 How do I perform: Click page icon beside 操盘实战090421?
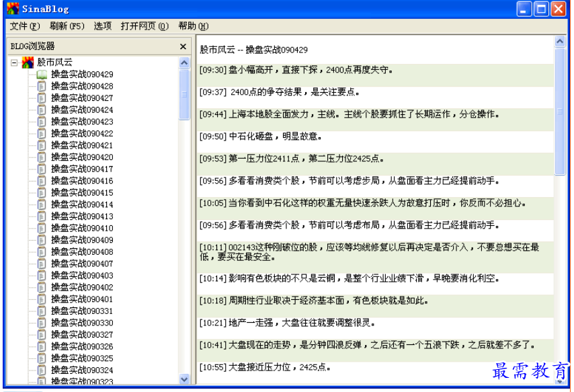[x=42, y=145]
